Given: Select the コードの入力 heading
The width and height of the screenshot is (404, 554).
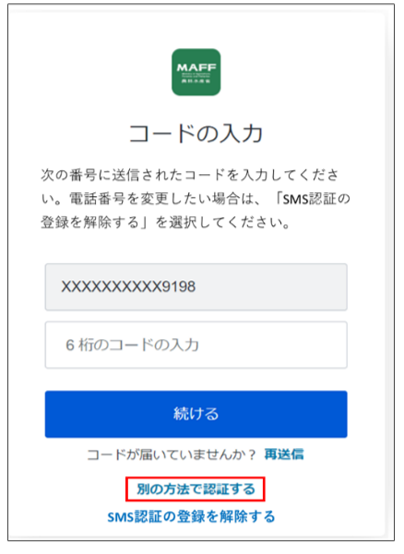Looking at the screenshot, I should pyautogui.click(x=196, y=134).
